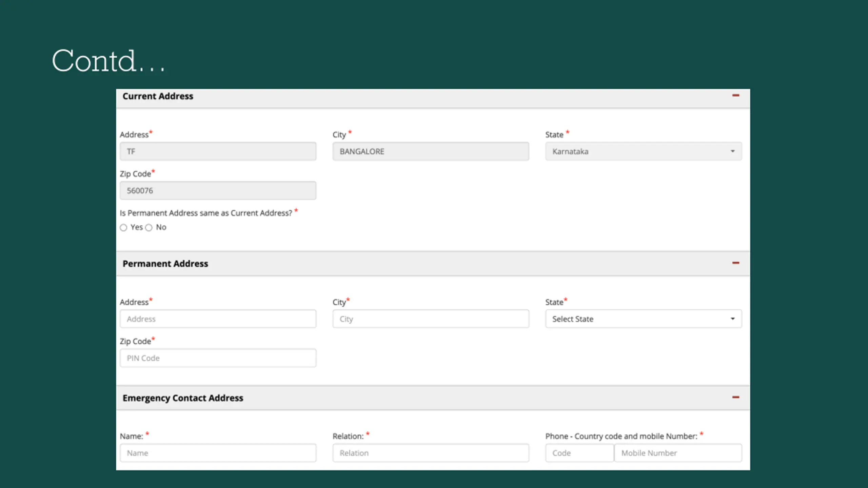The width and height of the screenshot is (868, 488).
Task: Click the current address TF field
Action: point(218,151)
